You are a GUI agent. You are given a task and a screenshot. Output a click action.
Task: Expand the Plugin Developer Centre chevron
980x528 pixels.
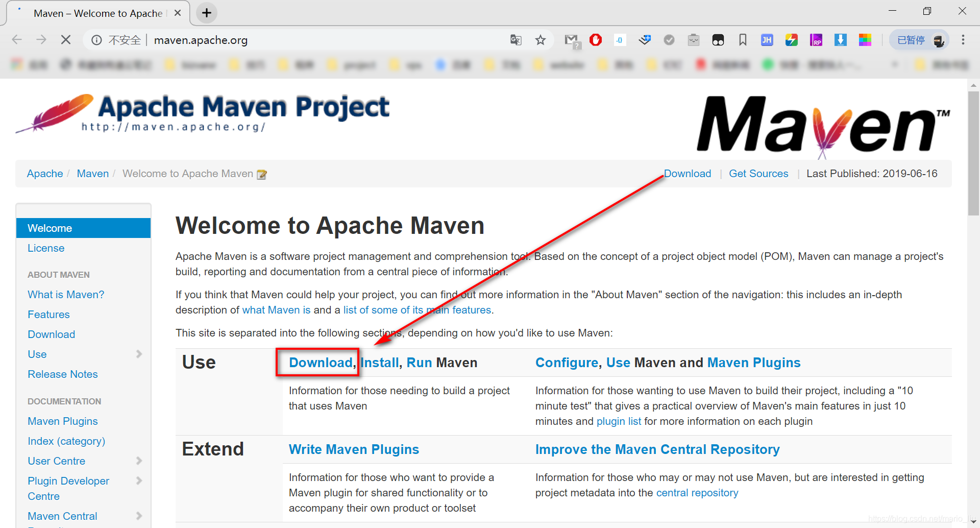[x=139, y=481]
